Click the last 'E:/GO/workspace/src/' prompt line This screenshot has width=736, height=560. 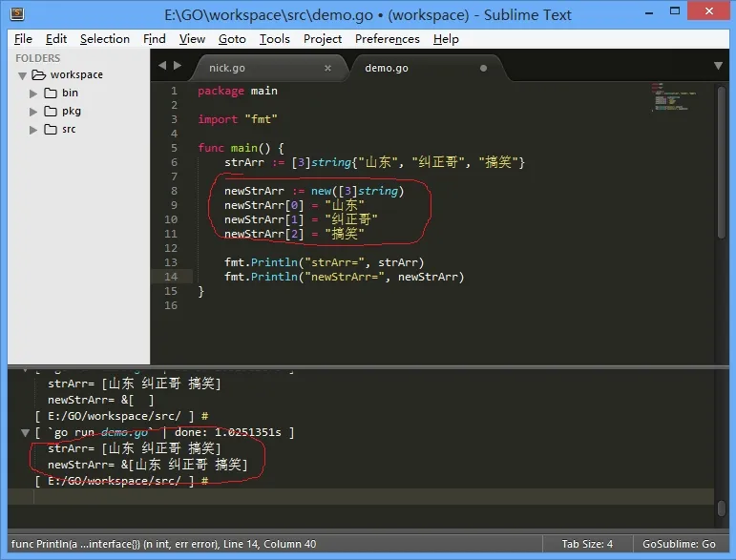click(121, 481)
